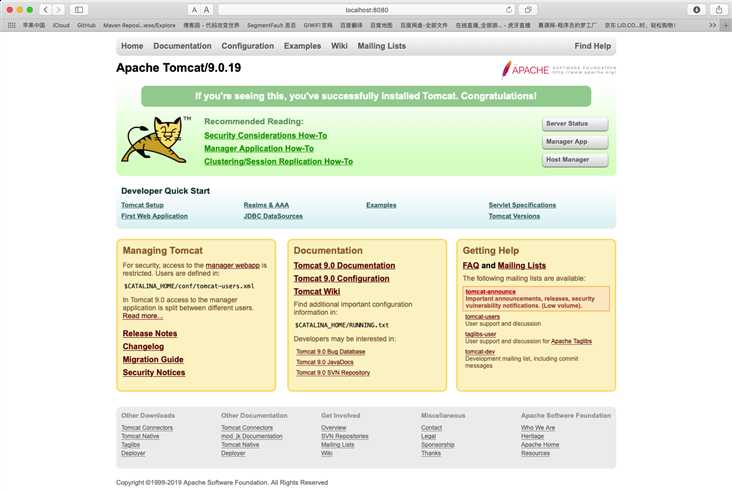Decrease text size with small A

[195, 10]
